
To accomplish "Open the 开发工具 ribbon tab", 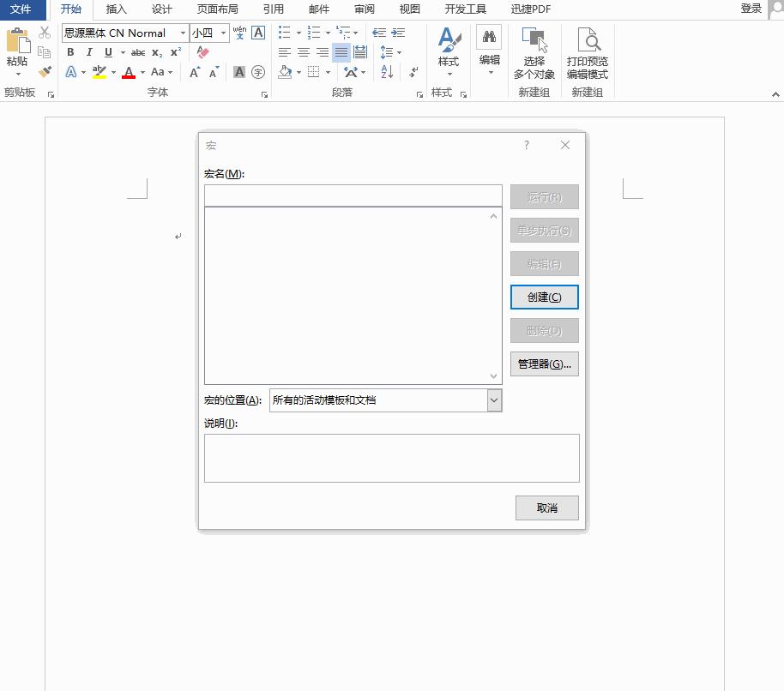I will (465, 9).
